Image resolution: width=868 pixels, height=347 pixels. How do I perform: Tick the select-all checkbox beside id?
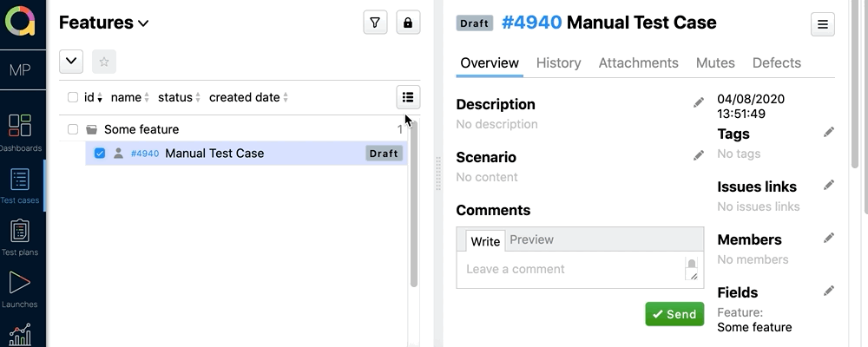point(73,98)
